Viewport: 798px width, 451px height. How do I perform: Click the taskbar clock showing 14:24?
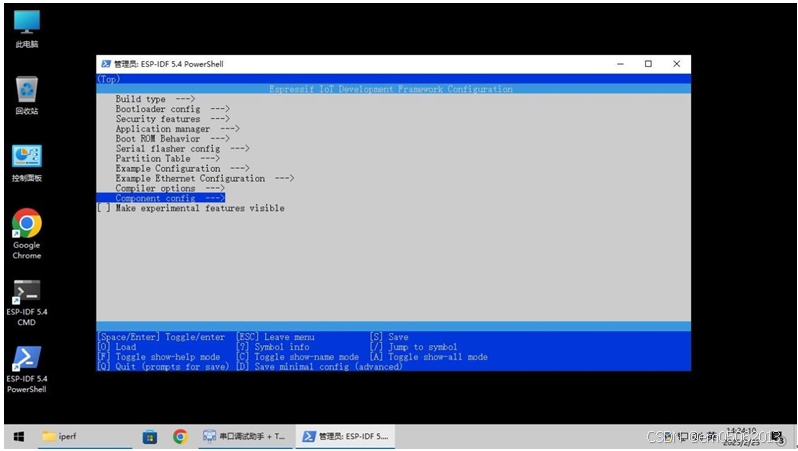coord(742,437)
